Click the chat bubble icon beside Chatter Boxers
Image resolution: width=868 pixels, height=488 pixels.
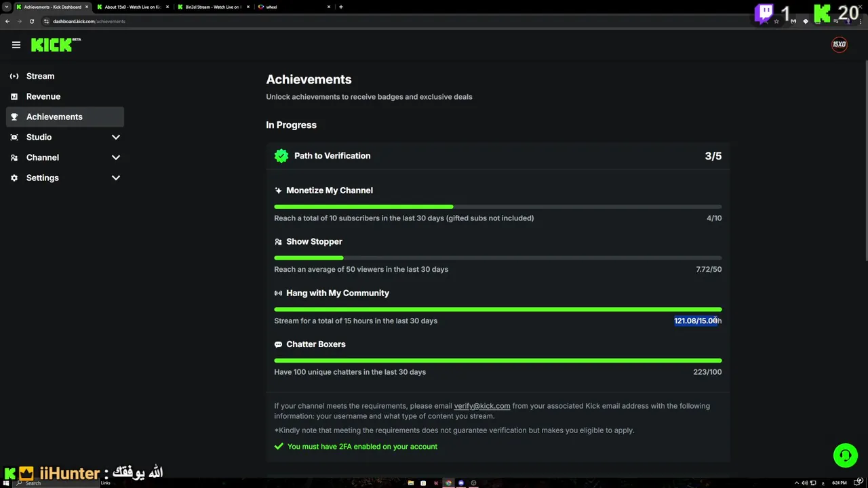tap(278, 344)
